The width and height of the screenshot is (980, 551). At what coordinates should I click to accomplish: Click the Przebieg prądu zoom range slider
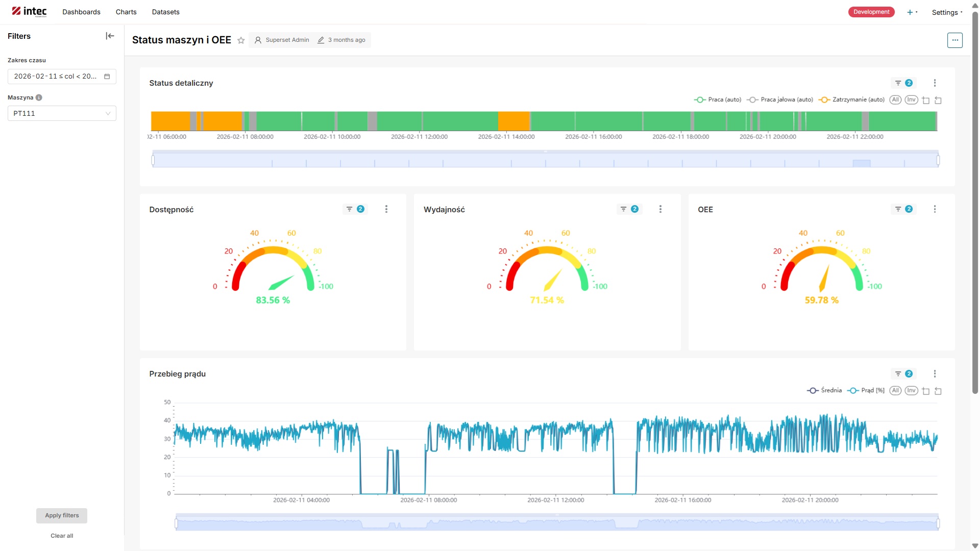click(x=557, y=523)
